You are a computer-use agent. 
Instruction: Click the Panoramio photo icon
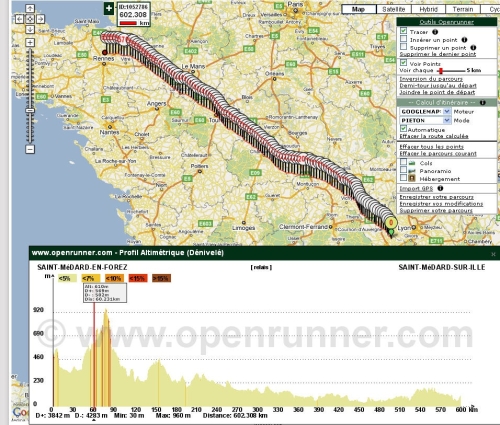click(412, 171)
